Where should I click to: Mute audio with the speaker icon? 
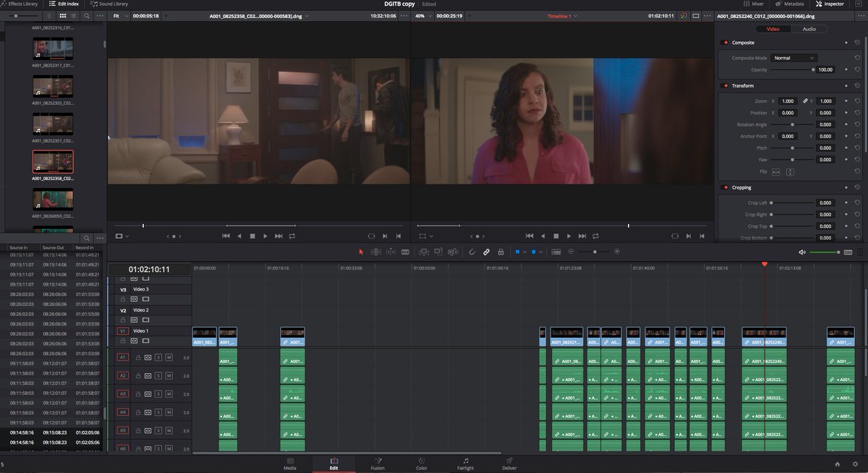802,252
